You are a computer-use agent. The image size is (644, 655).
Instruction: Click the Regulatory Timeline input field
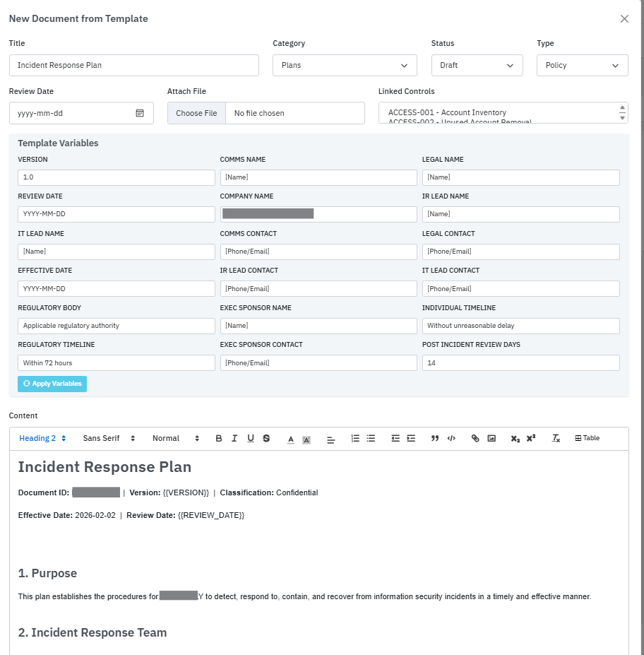click(117, 363)
